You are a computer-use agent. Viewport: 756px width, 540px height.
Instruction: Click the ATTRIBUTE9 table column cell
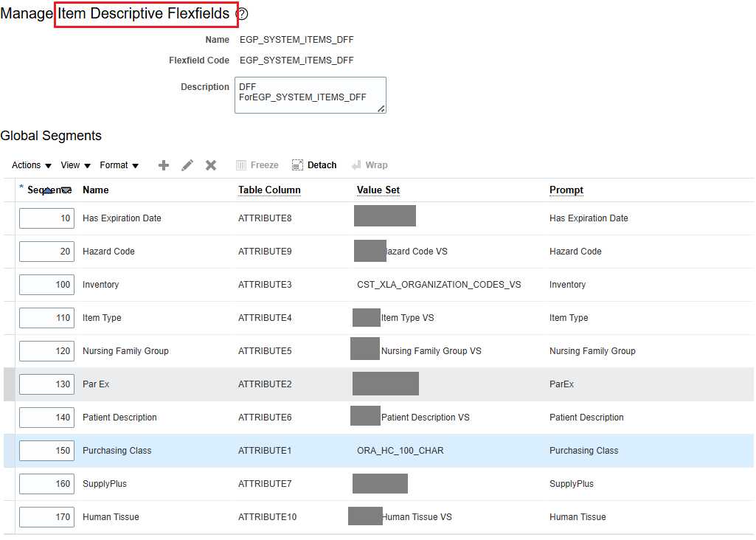tap(265, 252)
